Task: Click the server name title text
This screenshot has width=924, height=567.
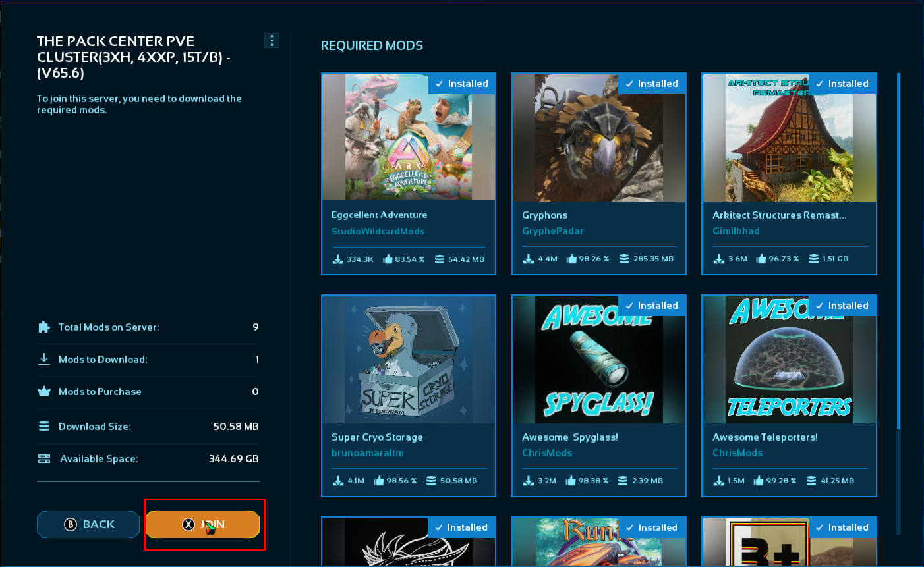Action: 134,57
